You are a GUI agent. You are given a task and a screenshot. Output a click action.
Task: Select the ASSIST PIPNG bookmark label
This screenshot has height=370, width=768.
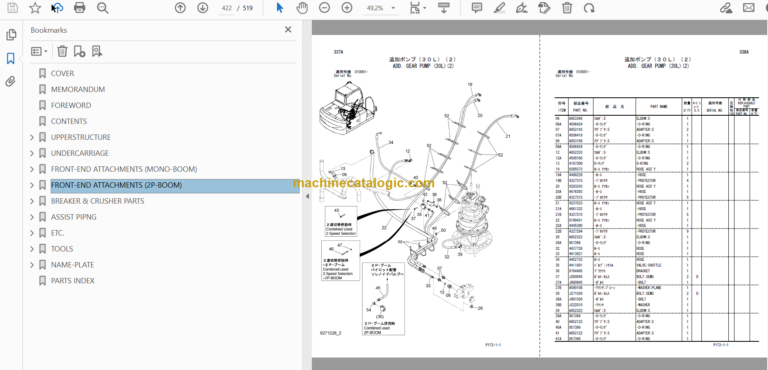pyautogui.click(x=74, y=217)
